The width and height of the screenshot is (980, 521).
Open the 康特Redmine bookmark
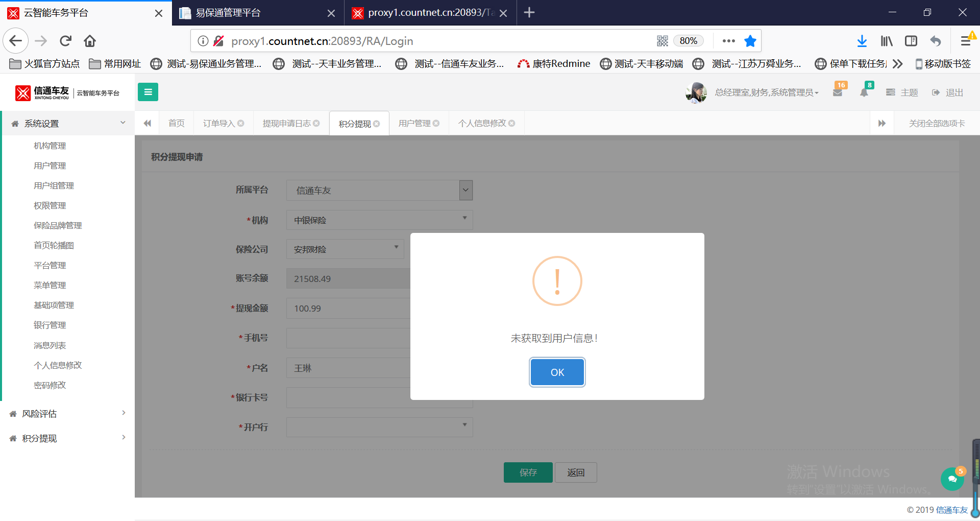point(554,64)
